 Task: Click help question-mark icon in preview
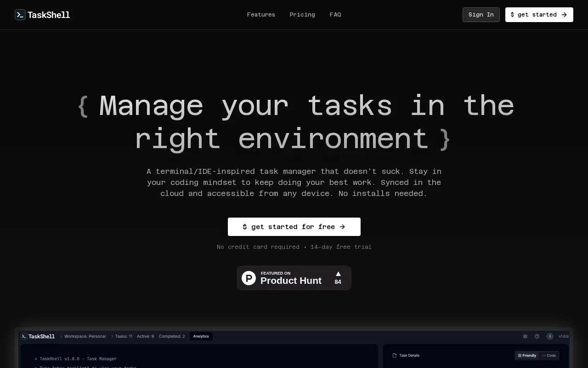pyautogui.click(x=537, y=336)
